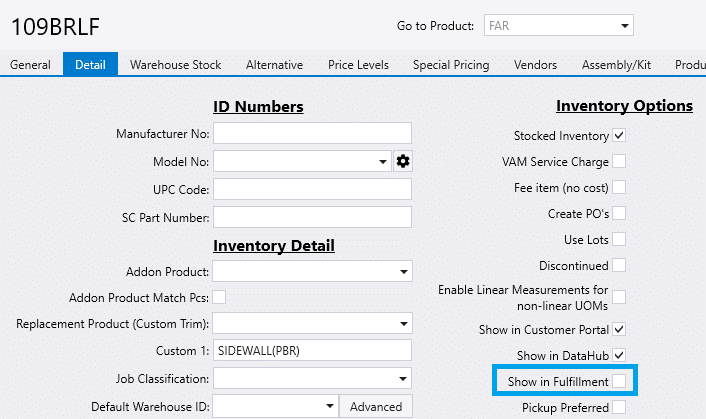Expand the Job Classification dropdown
706x419 pixels.
403,378
